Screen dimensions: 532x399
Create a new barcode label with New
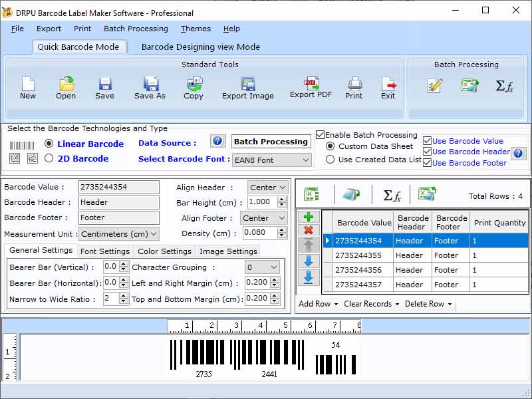click(x=27, y=87)
